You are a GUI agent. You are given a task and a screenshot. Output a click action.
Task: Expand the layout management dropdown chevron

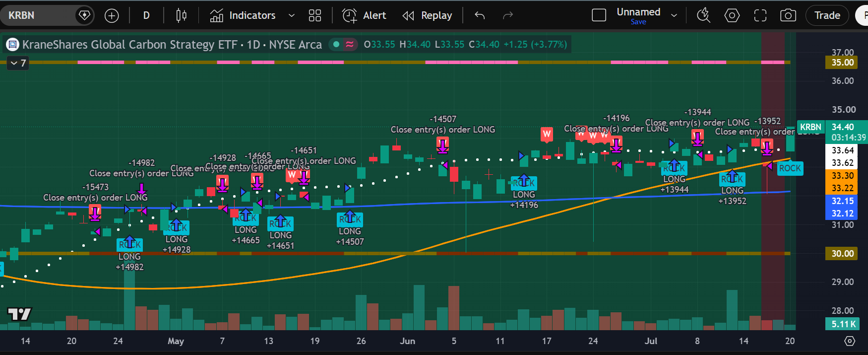click(x=674, y=15)
